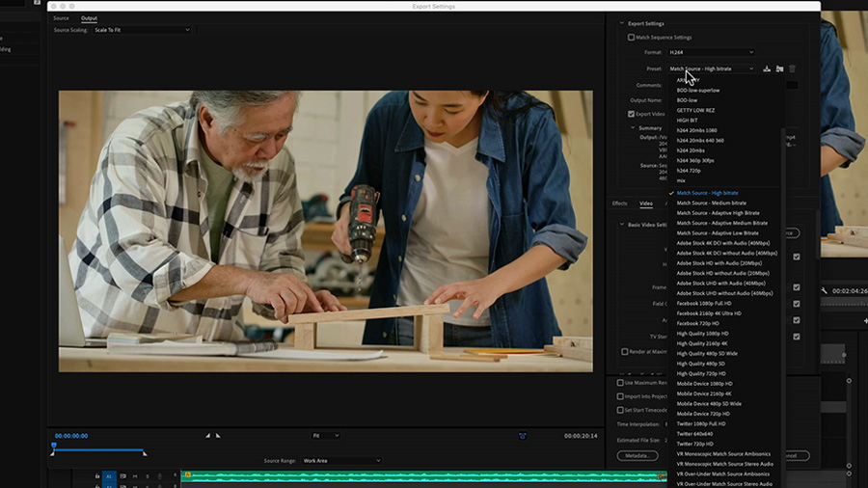Screen dimensions: 868x488
Task: Click the Set Out Point marker icon
Action: point(218,435)
